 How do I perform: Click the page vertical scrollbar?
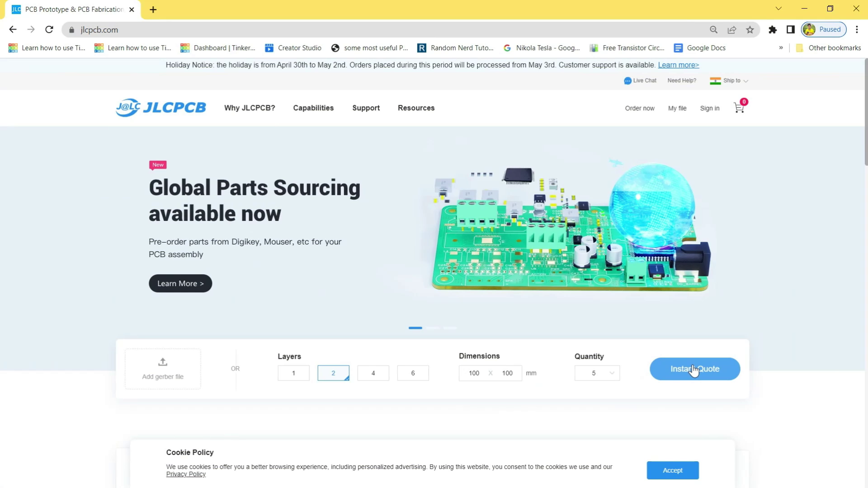[x=866, y=113]
